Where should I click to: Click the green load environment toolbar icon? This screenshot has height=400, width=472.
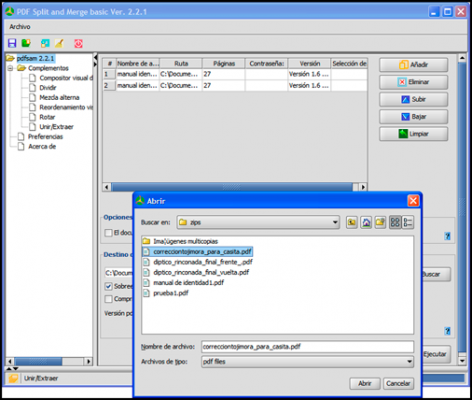(26, 43)
